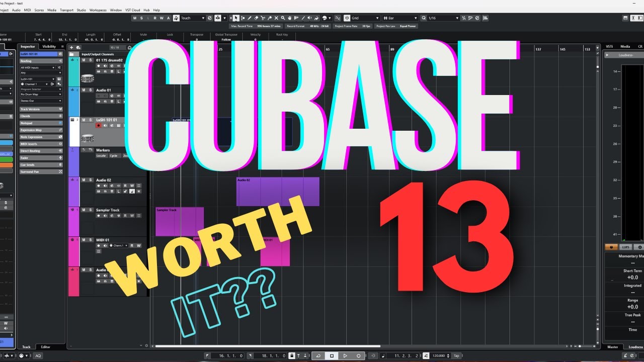Open loudness meter settings gear
The height and width of the screenshot is (362, 644).
tap(639, 247)
